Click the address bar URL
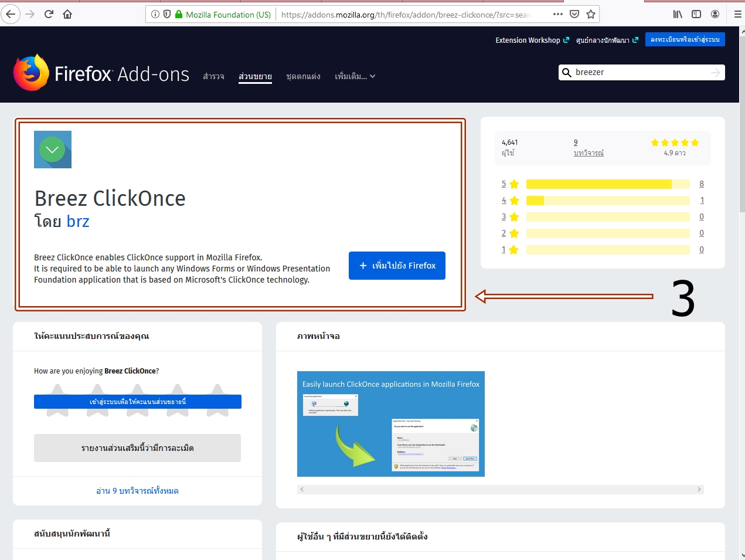Image resolution: width=745 pixels, height=560 pixels. (406, 15)
